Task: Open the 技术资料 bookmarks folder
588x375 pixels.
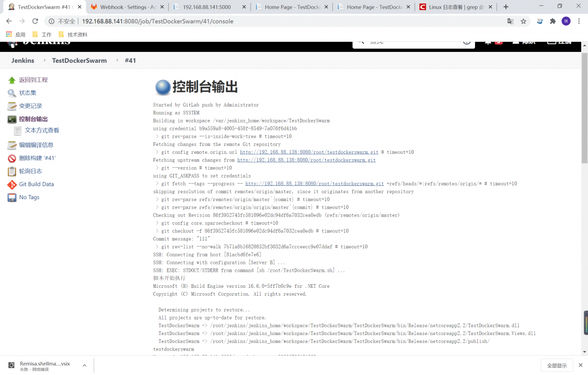Action: [x=73, y=34]
